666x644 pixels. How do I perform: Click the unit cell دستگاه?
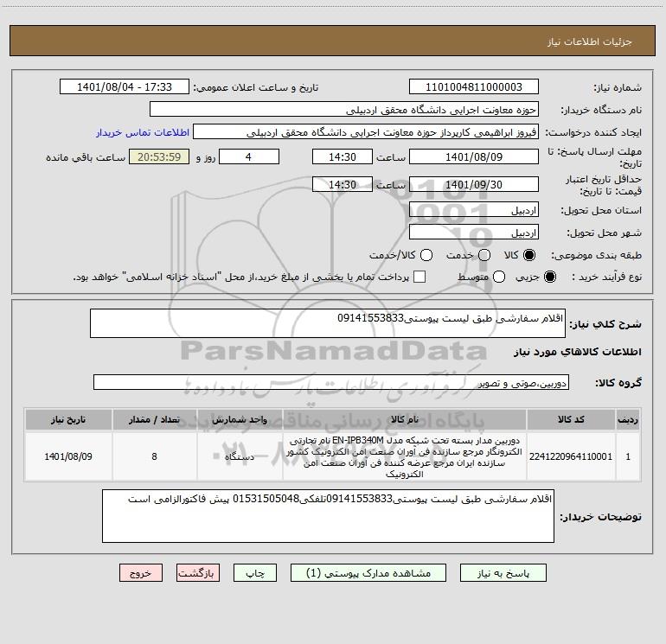(x=240, y=456)
